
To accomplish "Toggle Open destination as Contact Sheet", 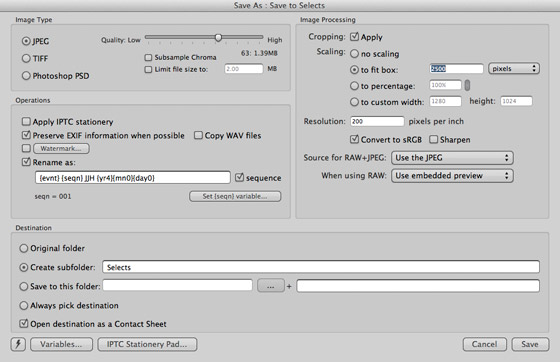I will [24, 323].
